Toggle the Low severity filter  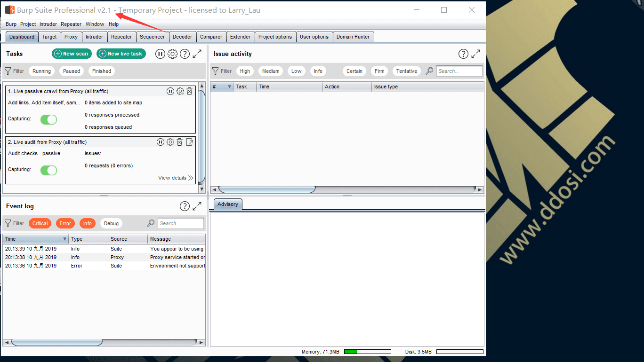(x=297, y=71)
